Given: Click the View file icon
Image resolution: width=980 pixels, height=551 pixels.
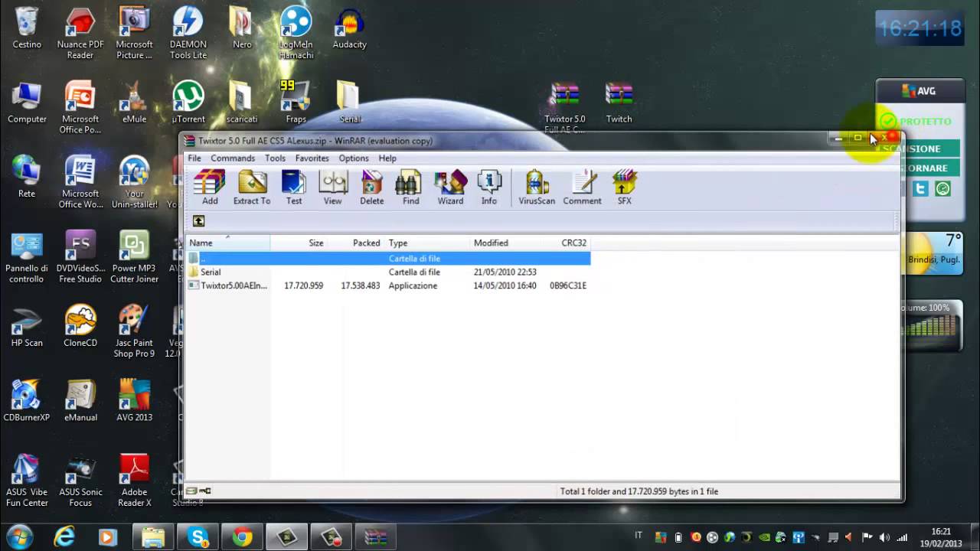Looking at the screenshot, I should 332,187.
